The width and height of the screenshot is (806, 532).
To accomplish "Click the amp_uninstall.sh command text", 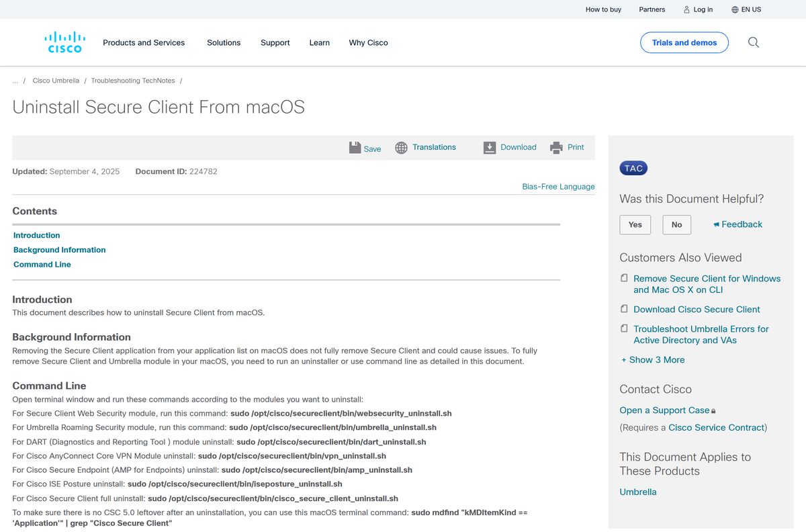I will point(317,470).
